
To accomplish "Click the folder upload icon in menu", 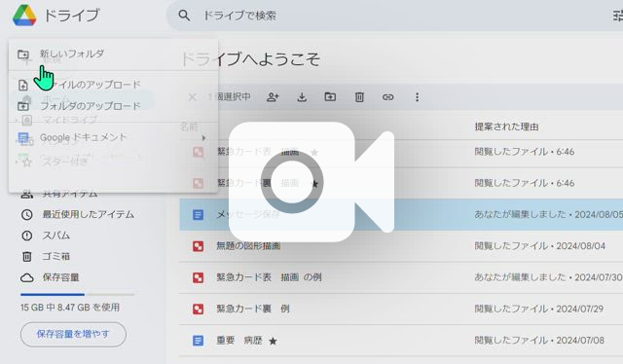I will coord(23,106).
